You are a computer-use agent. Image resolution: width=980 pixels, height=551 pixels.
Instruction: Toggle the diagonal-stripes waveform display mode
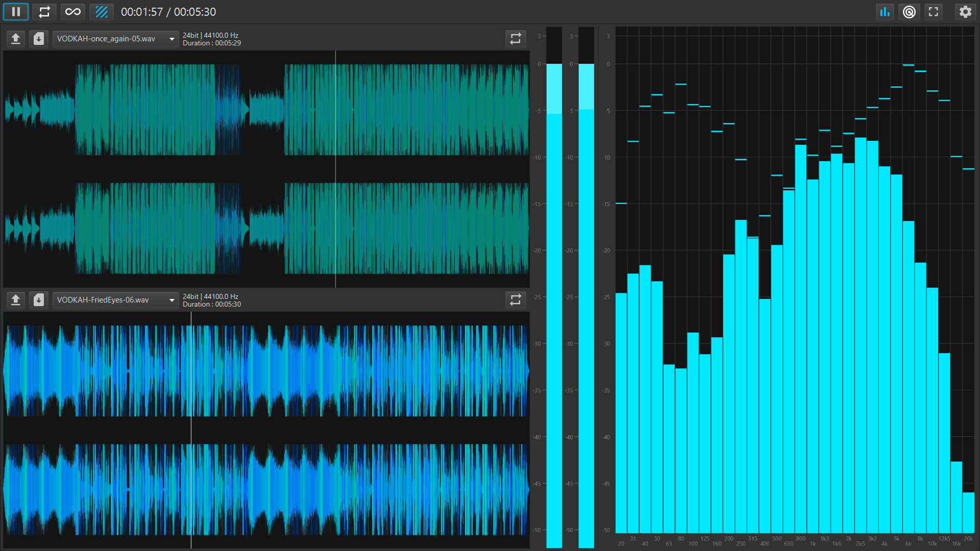(x=102, y=12)
